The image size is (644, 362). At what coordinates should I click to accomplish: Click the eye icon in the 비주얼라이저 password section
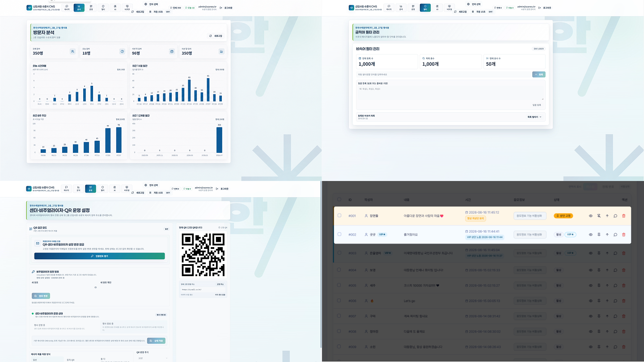(x=95, y=287)
